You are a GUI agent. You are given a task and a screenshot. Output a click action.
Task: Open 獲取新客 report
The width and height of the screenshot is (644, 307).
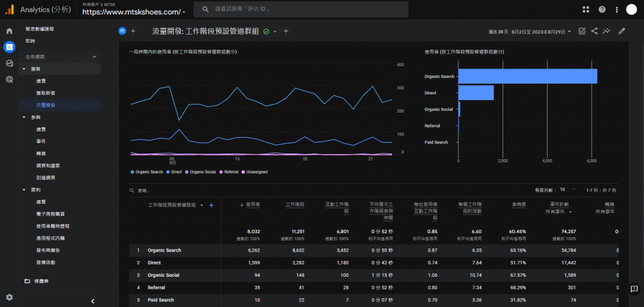click(x=45, y=93)
